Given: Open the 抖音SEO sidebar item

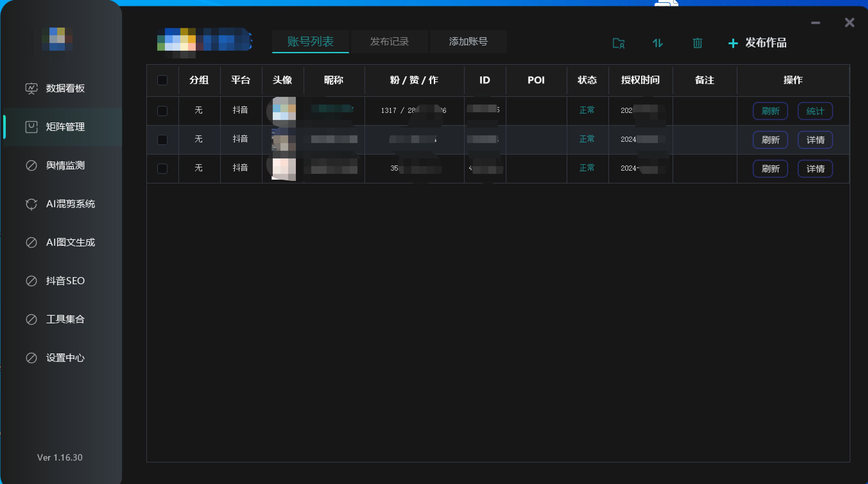Looking at the screenshot, I should [x=65, y=281].
